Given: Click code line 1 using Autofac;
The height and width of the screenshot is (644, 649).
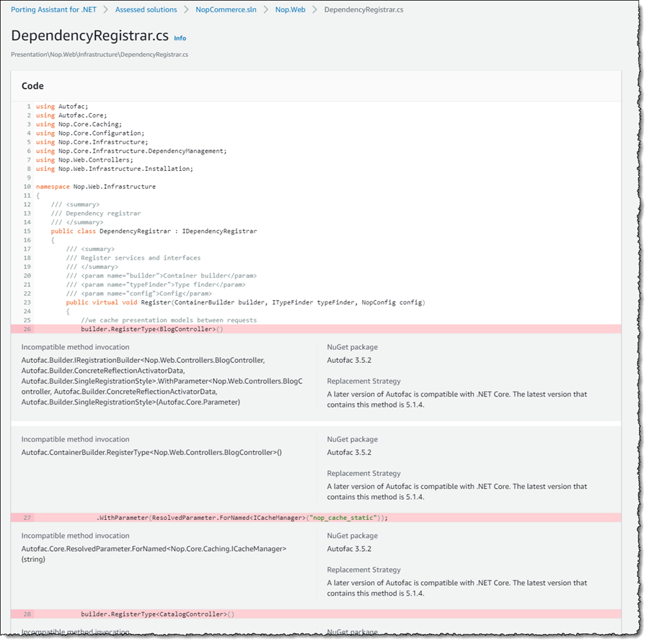Looking at the screenshot, I should pos(62,106).
